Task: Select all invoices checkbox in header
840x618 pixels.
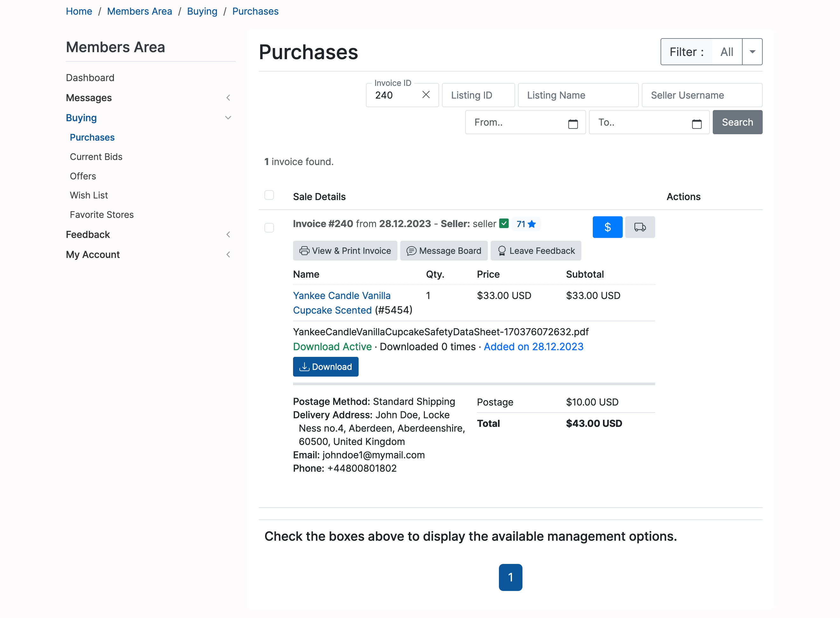Action: coord(269,195)
